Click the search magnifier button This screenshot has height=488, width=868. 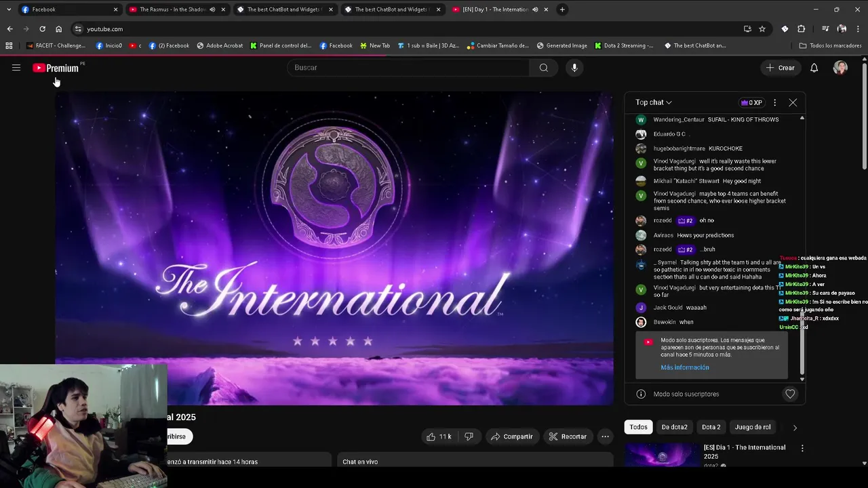(x=543, y=68)
